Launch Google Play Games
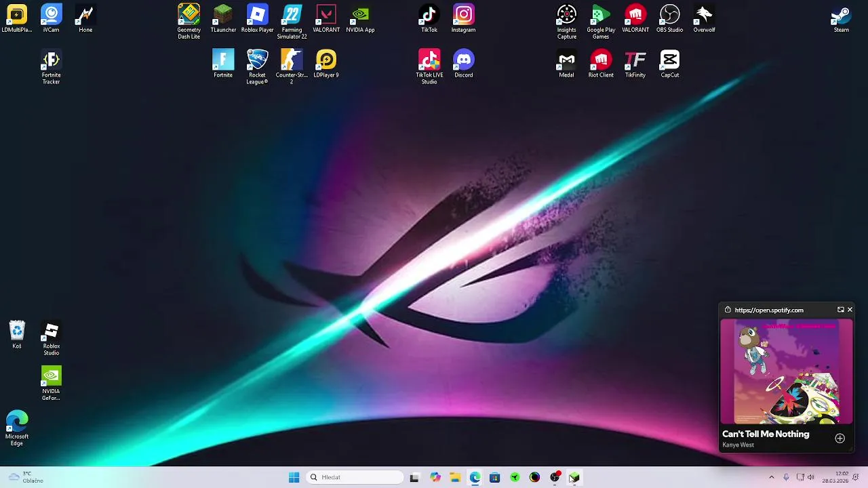This screenshot has width=868, height=488. (601, 22)
